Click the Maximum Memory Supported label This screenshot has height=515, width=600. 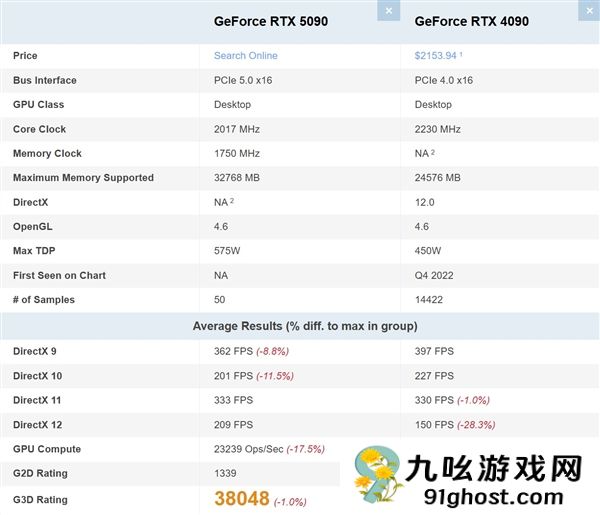83,178
